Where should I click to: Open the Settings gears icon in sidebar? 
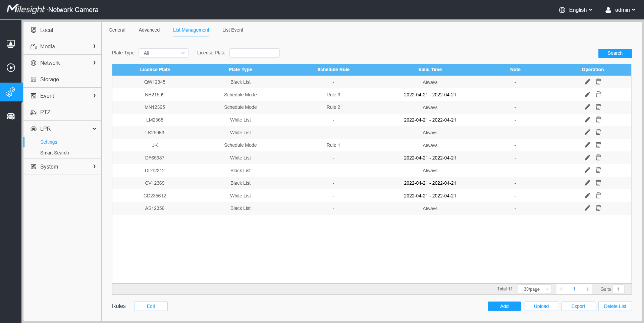coord(11,92)
